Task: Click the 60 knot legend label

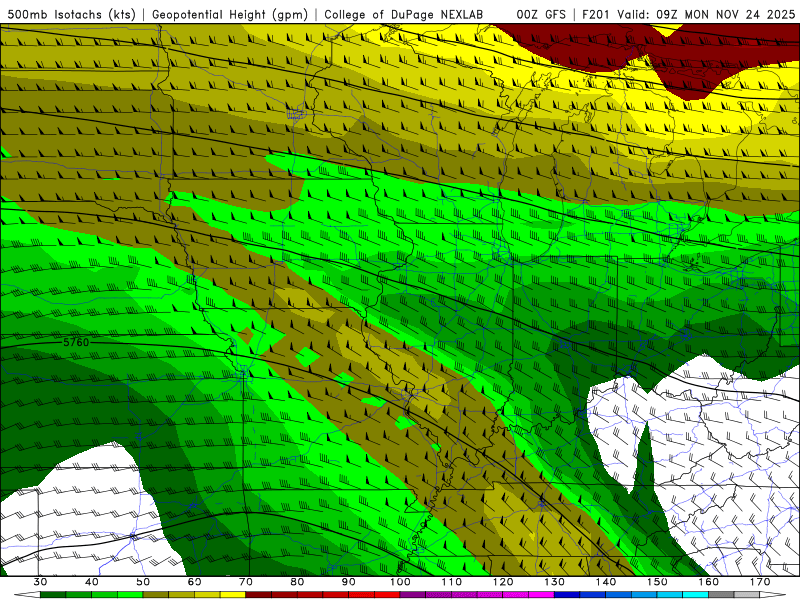Action: (194, 582)
